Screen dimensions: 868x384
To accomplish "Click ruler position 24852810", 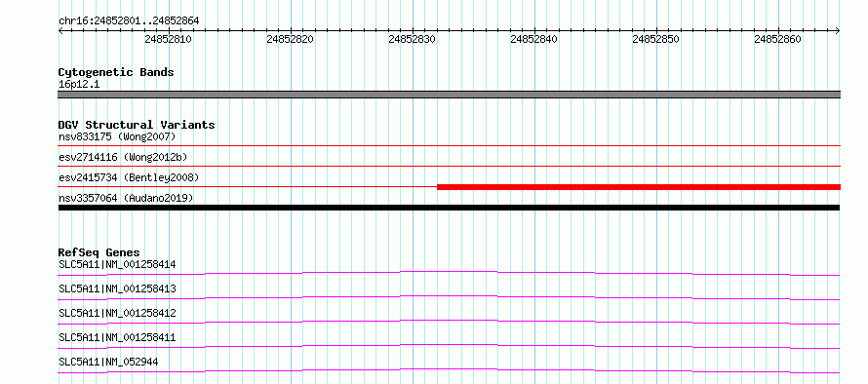I will (169, 39).
